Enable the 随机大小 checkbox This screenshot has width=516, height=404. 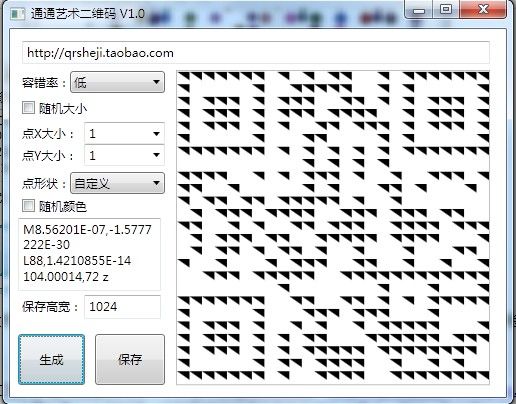coord(28,108)
